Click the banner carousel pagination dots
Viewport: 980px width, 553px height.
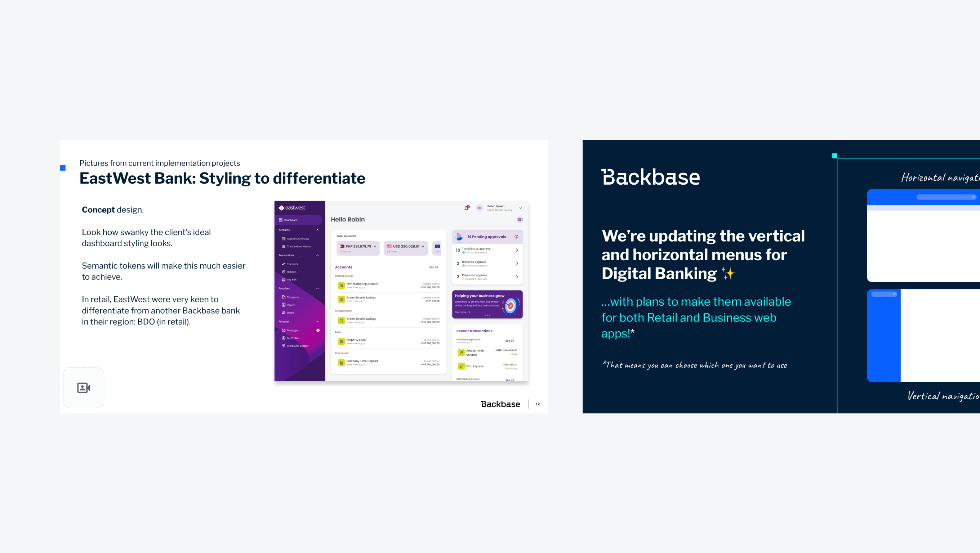[487, 315]
